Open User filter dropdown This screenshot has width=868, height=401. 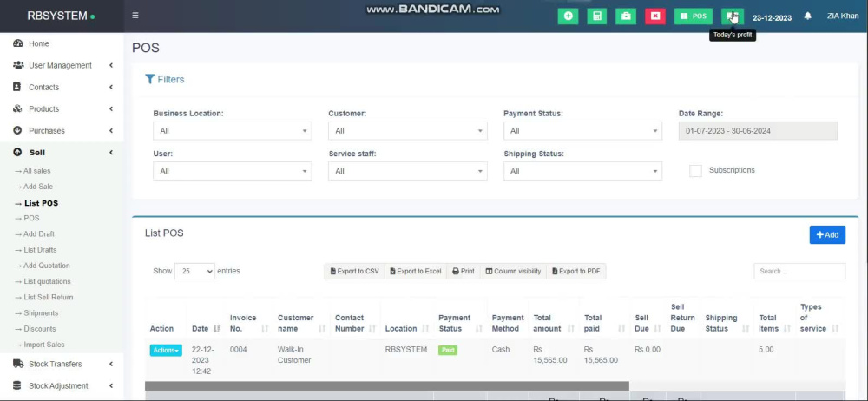[x=233, y=171]
